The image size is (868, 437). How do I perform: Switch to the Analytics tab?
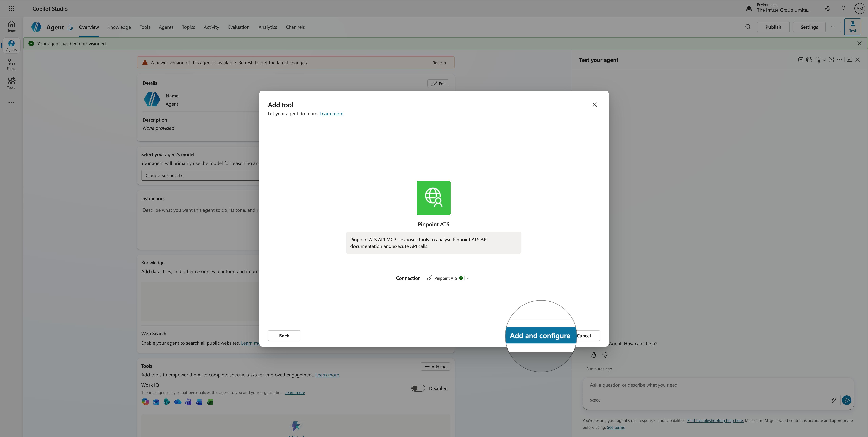tap(268, 27)
